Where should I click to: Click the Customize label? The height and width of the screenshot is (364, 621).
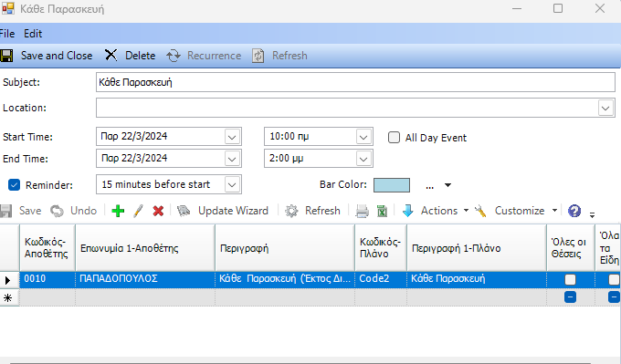520,211
